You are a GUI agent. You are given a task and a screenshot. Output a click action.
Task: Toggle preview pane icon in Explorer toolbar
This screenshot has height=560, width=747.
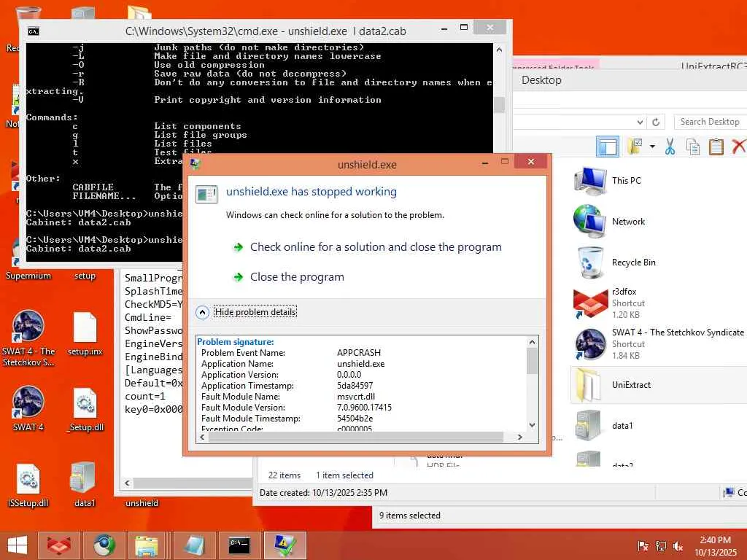608,147
